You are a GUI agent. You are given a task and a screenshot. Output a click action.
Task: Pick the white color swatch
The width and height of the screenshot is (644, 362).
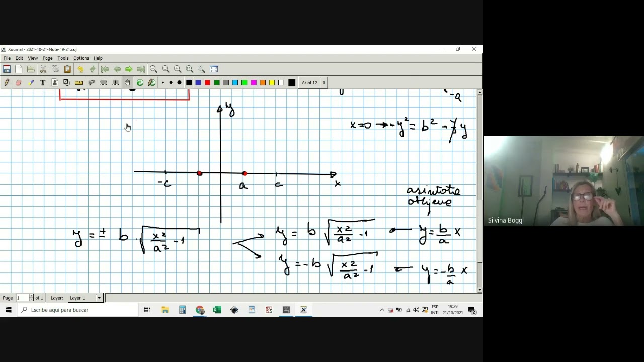click(281, 83)
